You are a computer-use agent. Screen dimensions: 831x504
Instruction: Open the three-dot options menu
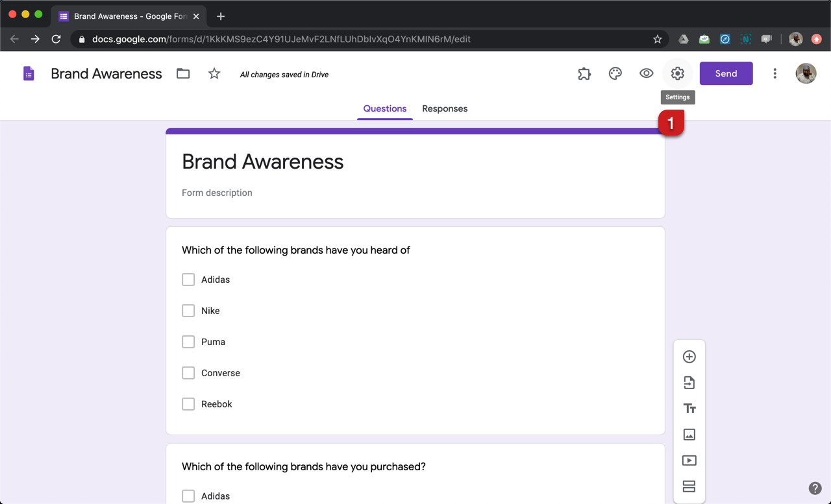tap(775, 73)
